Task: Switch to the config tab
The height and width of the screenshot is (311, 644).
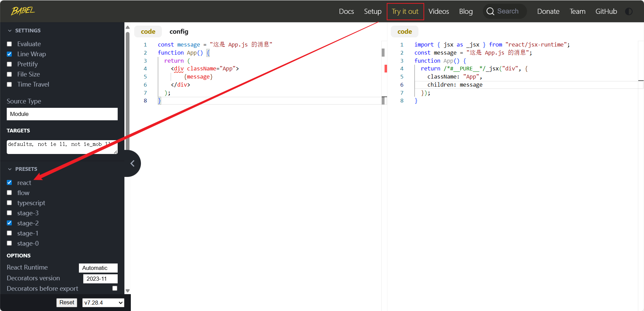Action: coord(179,32)
